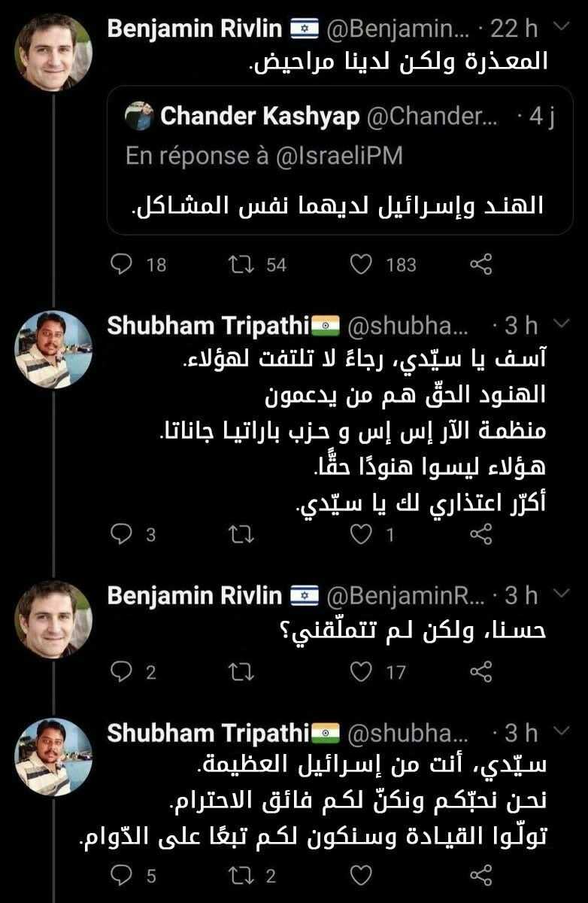The width and height of the screenshot is (588, 903).
Task: Like Benjamin Rivlin's tweet with 17 likes
Action: pos(363,671)
